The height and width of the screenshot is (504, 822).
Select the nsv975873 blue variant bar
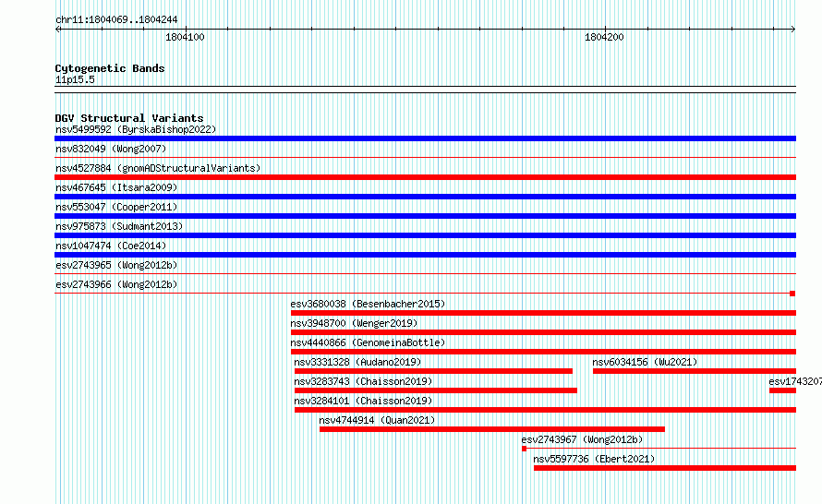tap(425, 235)
